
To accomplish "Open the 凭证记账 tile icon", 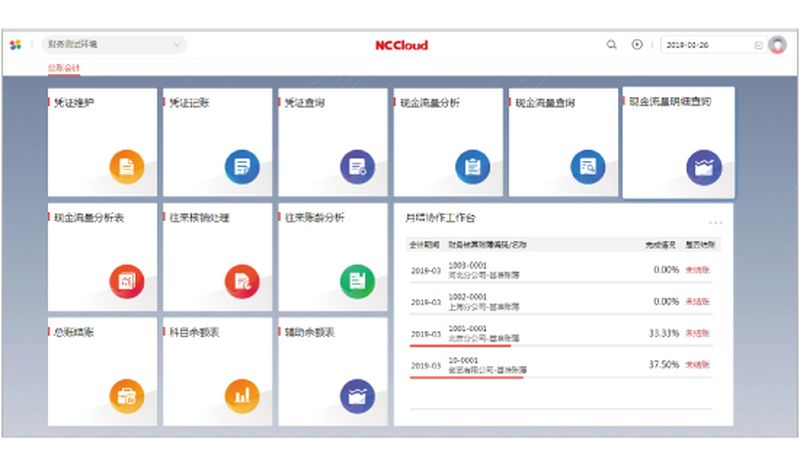I will (x=241, y=166).
